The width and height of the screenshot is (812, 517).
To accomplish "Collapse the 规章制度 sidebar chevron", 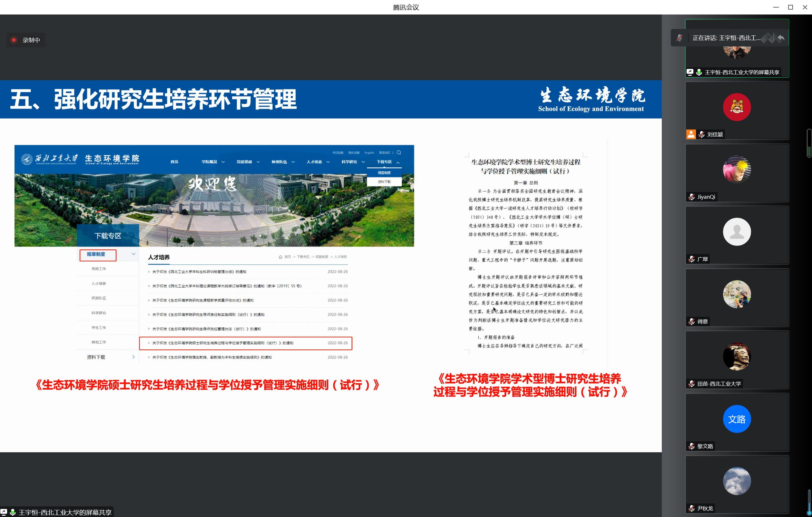I will tap(133, 254).
